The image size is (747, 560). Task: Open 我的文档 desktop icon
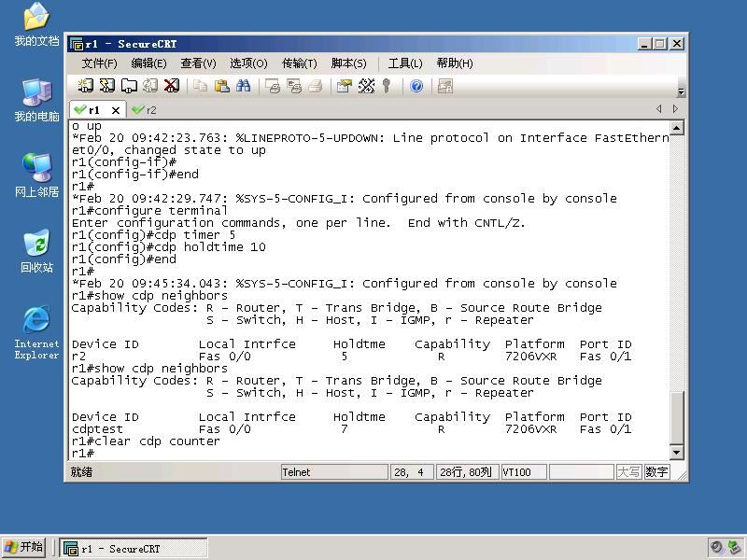(x=36, y=25)
